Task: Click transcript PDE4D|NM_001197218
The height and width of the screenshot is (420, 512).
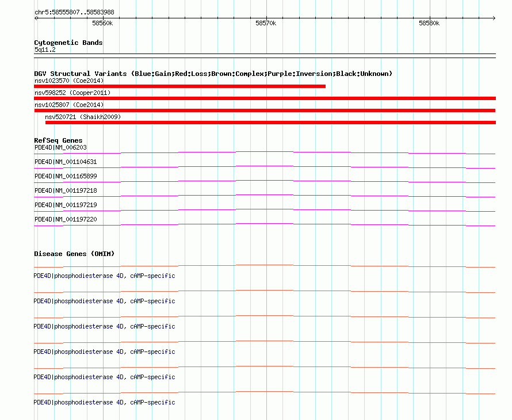Action: click(x=66, y=191)
